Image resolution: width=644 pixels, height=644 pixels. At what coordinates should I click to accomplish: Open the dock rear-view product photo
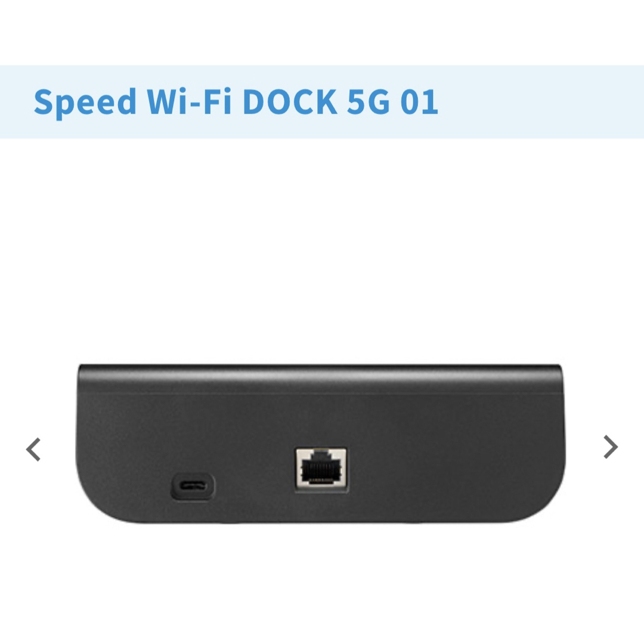tap(321, 444)
